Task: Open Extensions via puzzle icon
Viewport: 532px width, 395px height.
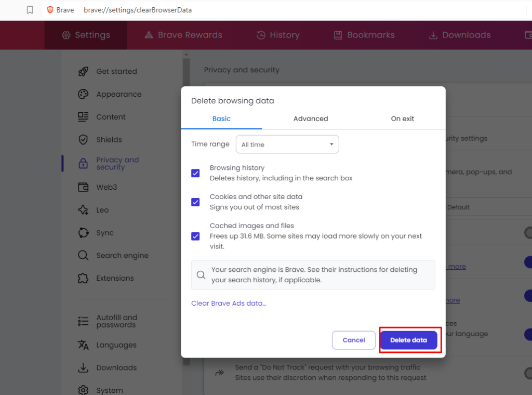Action: (83, 278)
